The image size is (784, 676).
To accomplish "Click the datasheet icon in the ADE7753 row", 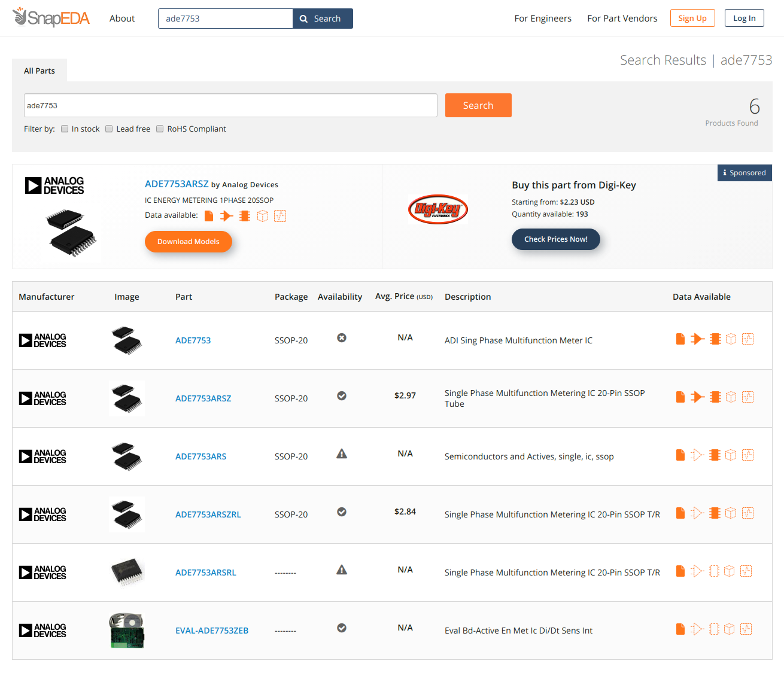I will coord(680,339).
